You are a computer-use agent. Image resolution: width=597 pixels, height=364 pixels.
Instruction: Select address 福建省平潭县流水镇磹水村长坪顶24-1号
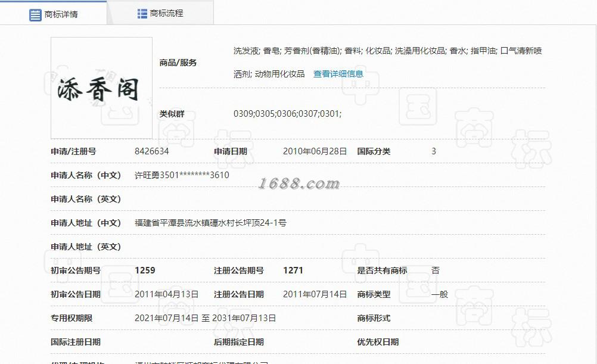click(210, 223)
